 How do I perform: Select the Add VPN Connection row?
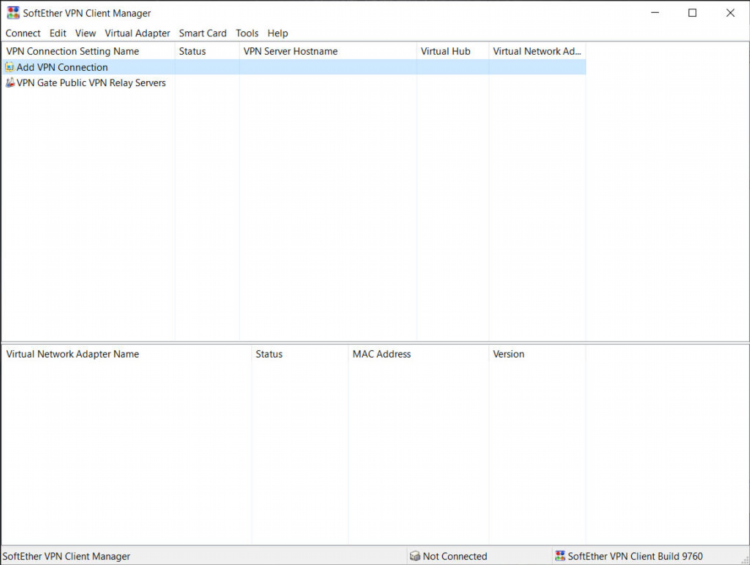pos(294,67)
